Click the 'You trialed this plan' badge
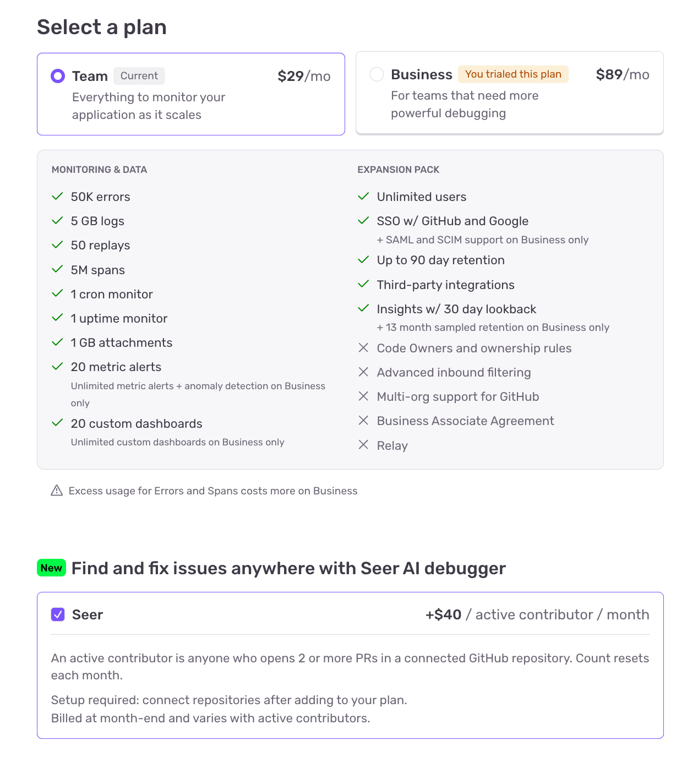The height and width of the screenshot is (784, 698). coord(513,74)
